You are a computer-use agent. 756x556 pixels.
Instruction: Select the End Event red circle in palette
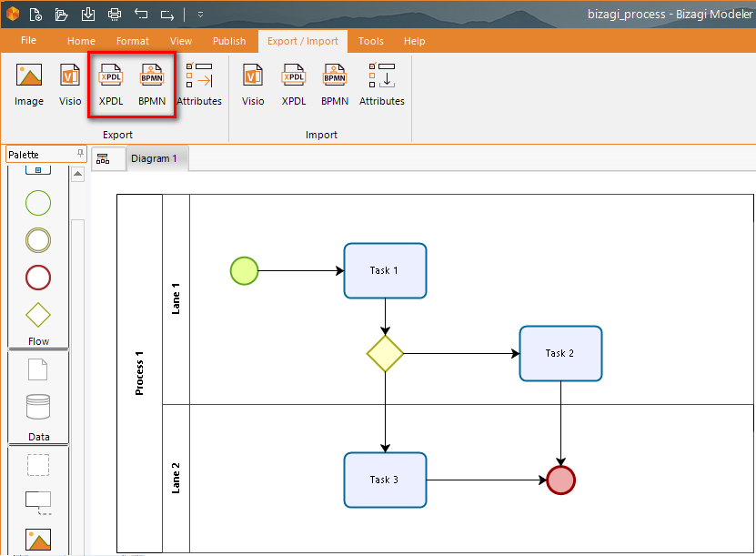click(38, 278)
